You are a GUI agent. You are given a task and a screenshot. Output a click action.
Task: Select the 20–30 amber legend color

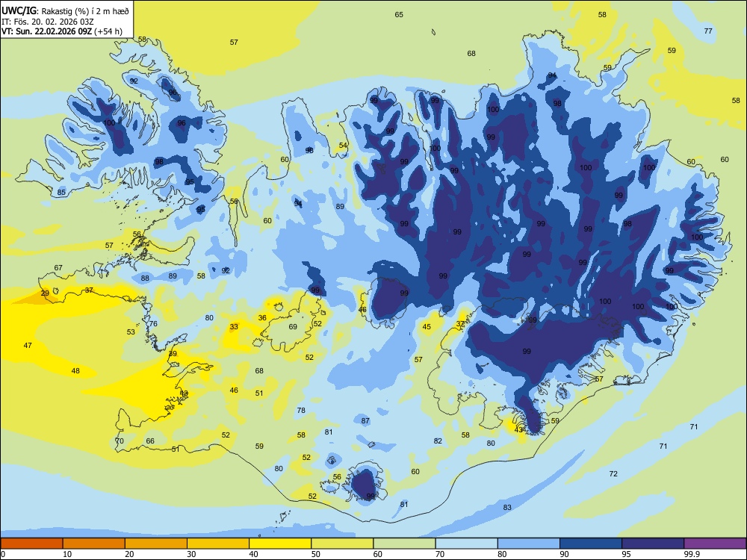[x=156, y=544]
